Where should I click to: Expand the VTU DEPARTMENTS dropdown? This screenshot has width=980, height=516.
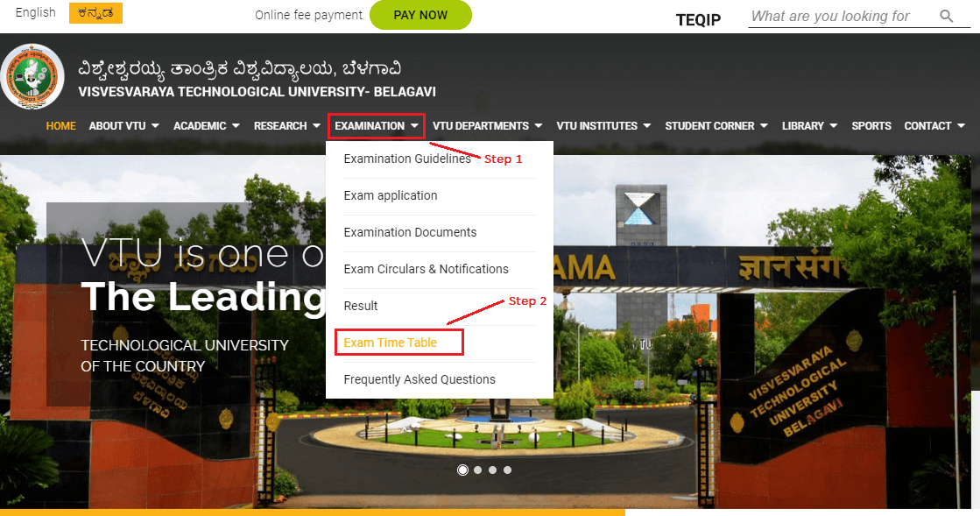[487, 126]
